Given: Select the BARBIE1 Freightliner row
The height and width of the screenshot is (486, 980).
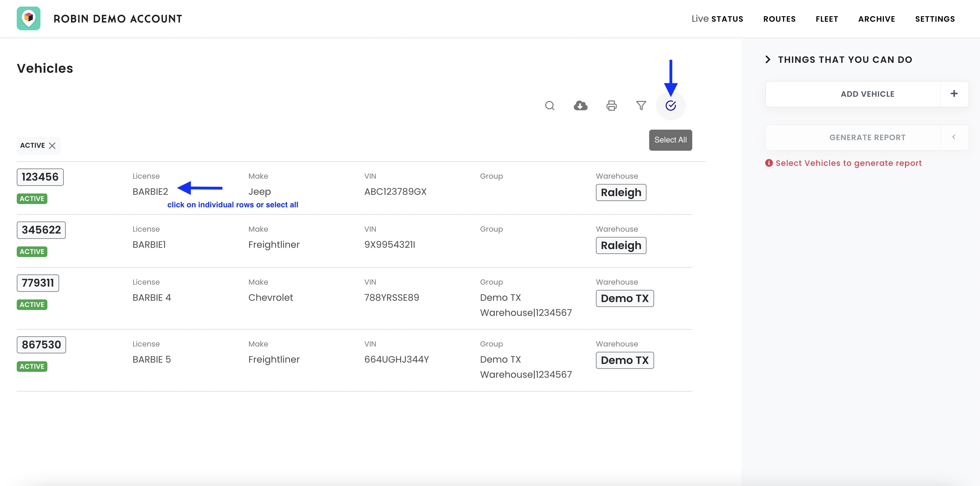Looking at the screenshot, I should pos(274,244).
